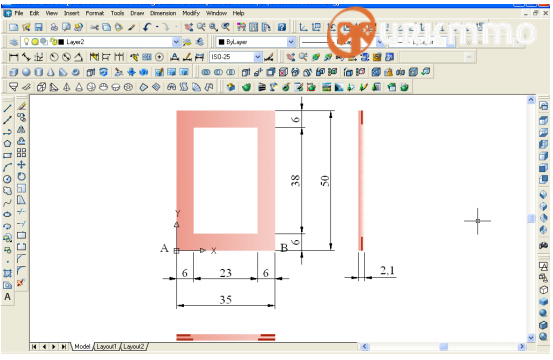Click the ByLayer black color swatch
The width and height of the screenshot is (553, 360).
[x=221, y=42]
